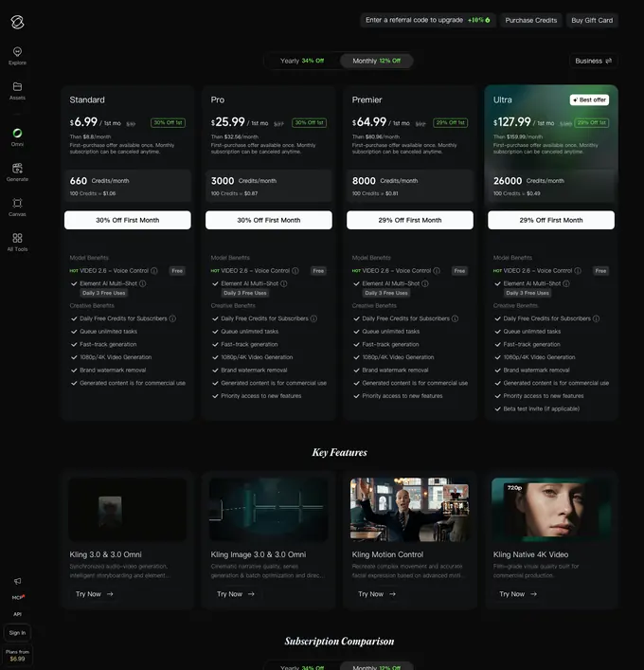Click info icon beside Premier Element AI Multi-Shot
This screenshot has height=670, width=644.
click(425, 283)
